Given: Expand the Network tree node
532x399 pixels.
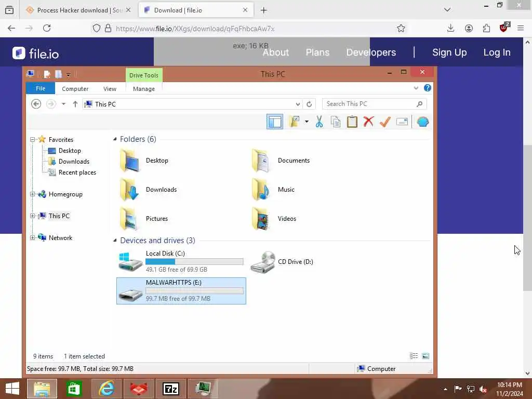Looking at the screenshot, I should click(x=33, y=237).
